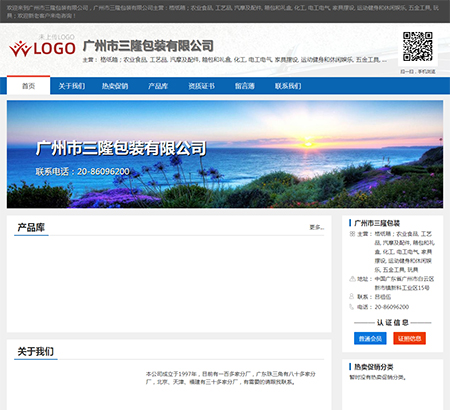Click the address icon beside 地址
This screenshot has width=450, height=410.
[x=352, y=279]
